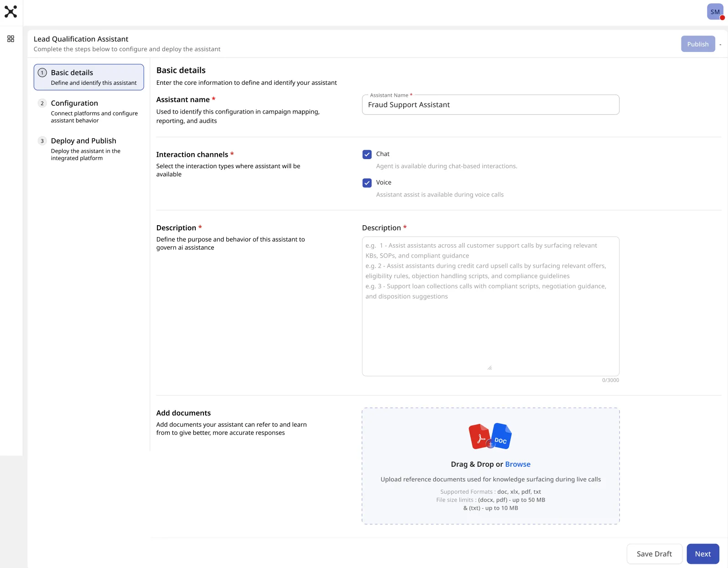Click the PDF and DOC upload icon
This screenshot has width=728, height=568.
(x=490, y=436)
